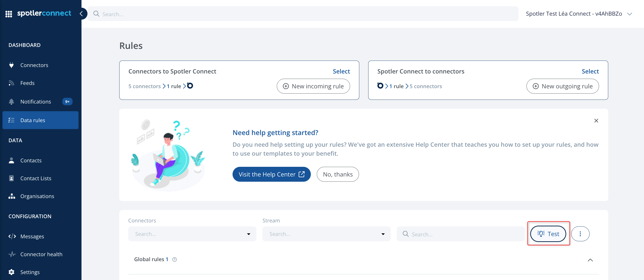Image resolution: width=644 pixels, height=280 pixels.
Task: Click the Connector health pulse icon
Action: pyautogui.click(x=12, y=254)
